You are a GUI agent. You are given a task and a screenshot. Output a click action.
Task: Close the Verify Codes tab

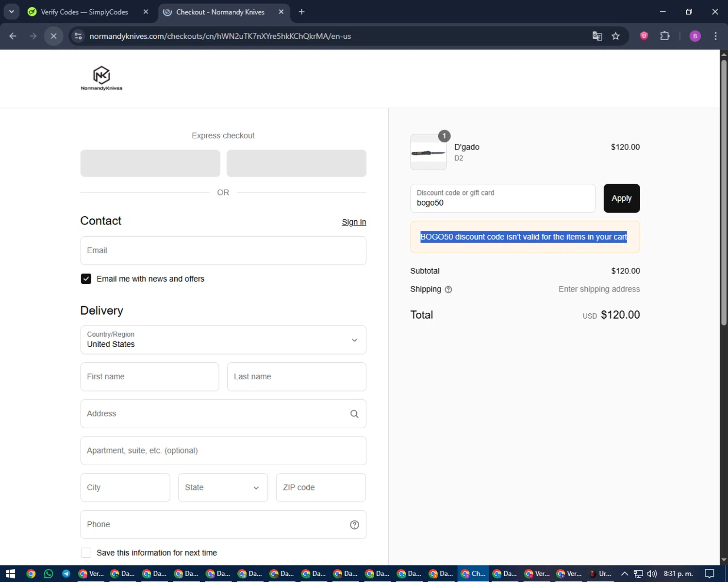(146, 12)
